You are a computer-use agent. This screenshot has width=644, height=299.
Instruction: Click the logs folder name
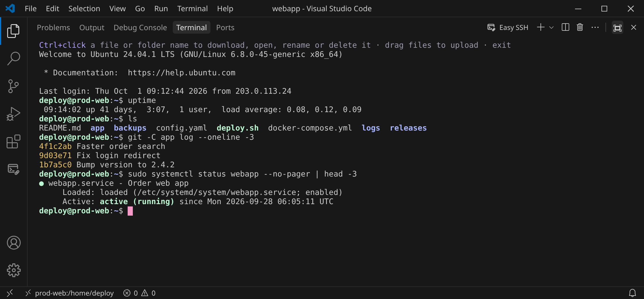tap(371, 128)
